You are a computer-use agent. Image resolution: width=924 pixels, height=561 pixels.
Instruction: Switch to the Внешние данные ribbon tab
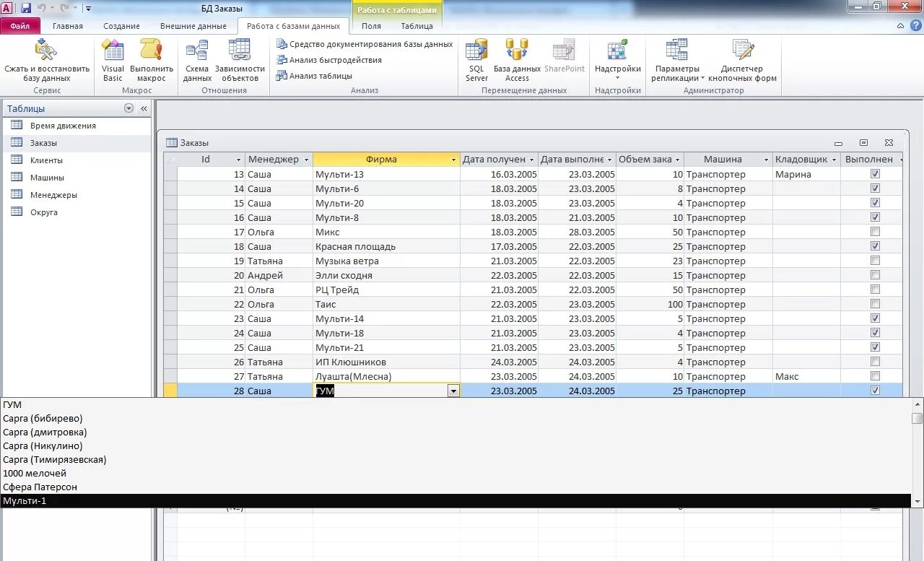click(193, 26)
